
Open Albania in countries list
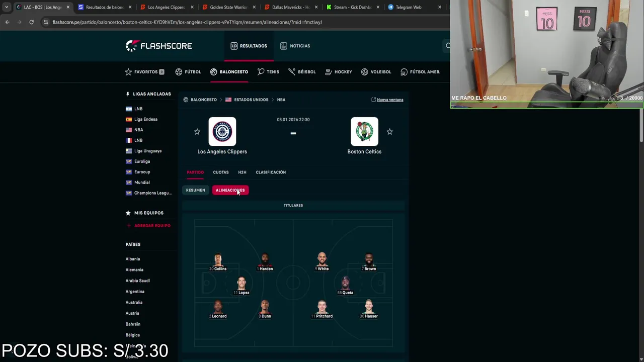click(x=133, y=259)
